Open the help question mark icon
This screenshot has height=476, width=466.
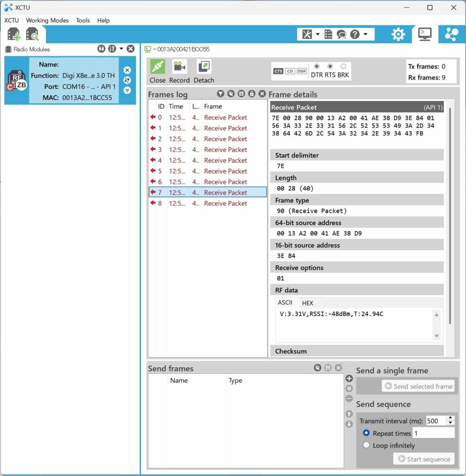[354, 34]
